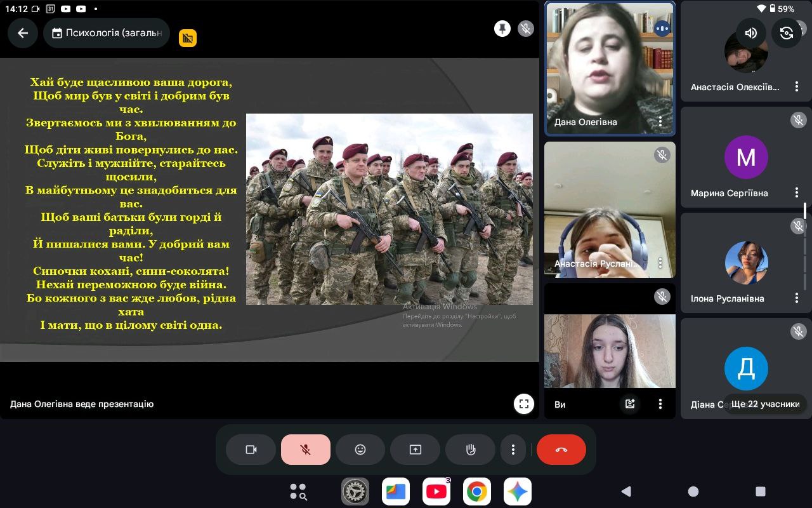Open the soldiers photo on the slide
The height and width of the screenshot is (508, 812).
390,209
